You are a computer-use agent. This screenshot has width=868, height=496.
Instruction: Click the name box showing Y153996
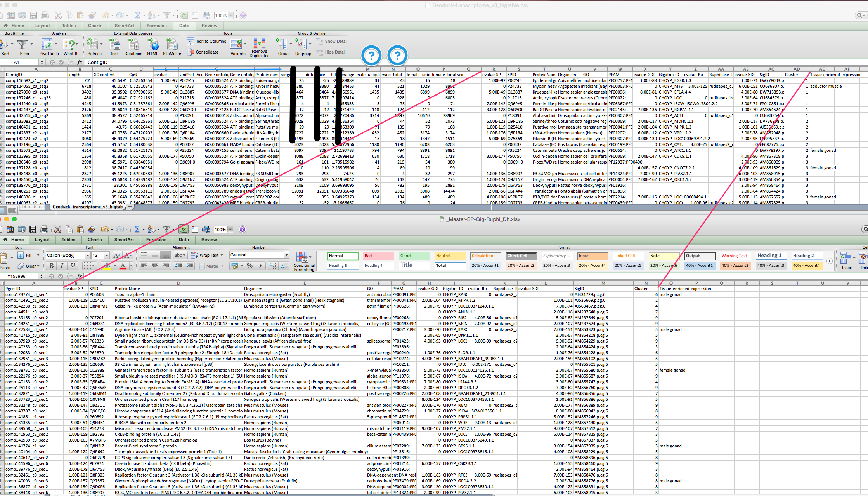coord(19,276)
